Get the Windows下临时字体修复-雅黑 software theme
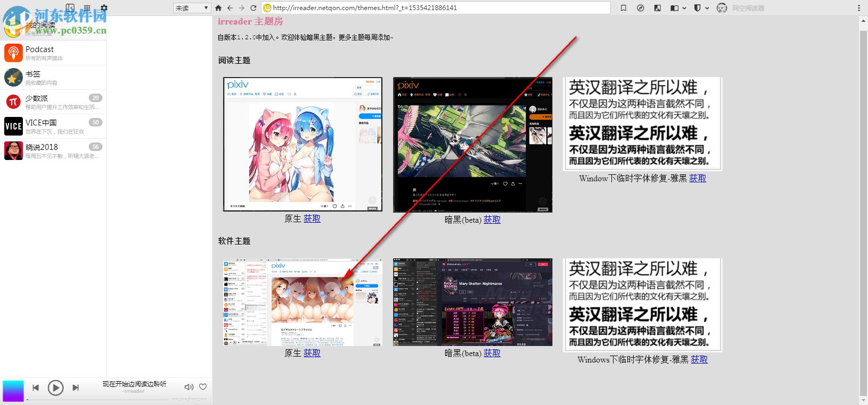868x405 pixels. coord(699,360)
